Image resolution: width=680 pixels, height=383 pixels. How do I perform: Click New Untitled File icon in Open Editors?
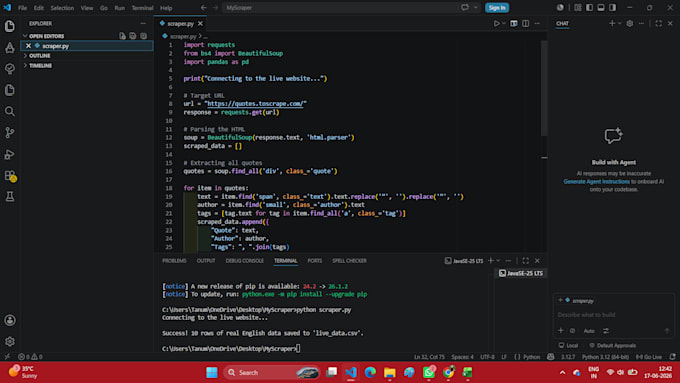123,36
